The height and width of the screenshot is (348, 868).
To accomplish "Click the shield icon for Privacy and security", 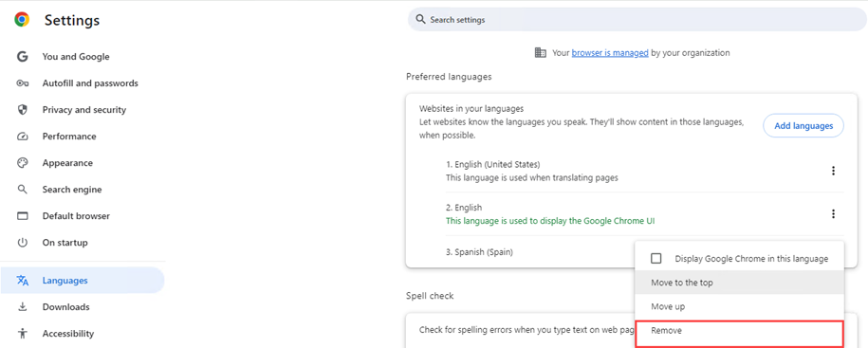I will pos(22,110).
